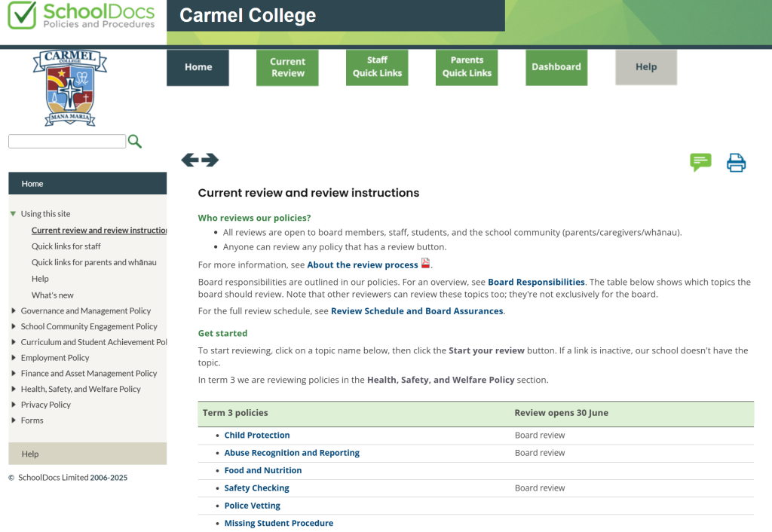Open the Child Protection policy link
The height and width of the screenshot is (532, 772).
pos(257,436)
